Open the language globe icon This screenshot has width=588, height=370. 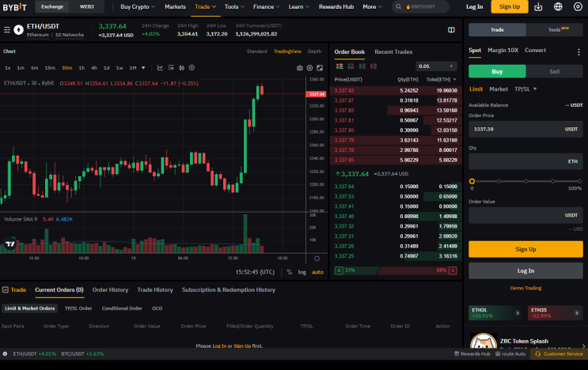pyautogui.click(x=558, y=7)
